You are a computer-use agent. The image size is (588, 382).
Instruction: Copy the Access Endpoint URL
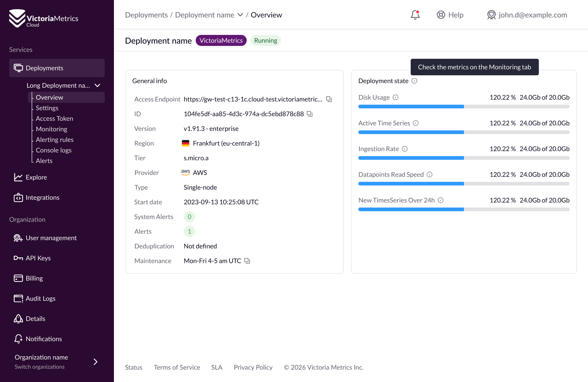point(329,99)
